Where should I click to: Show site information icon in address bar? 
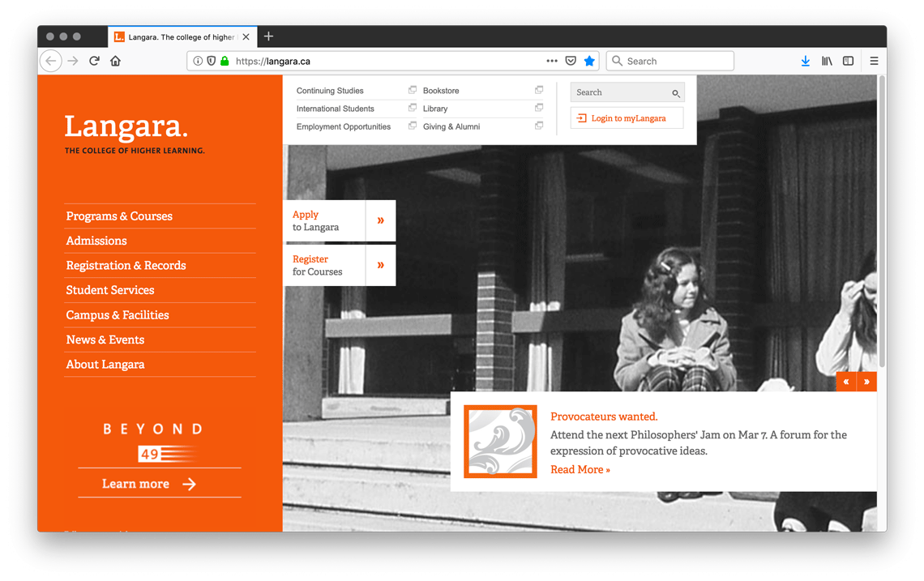click(198, 61)
